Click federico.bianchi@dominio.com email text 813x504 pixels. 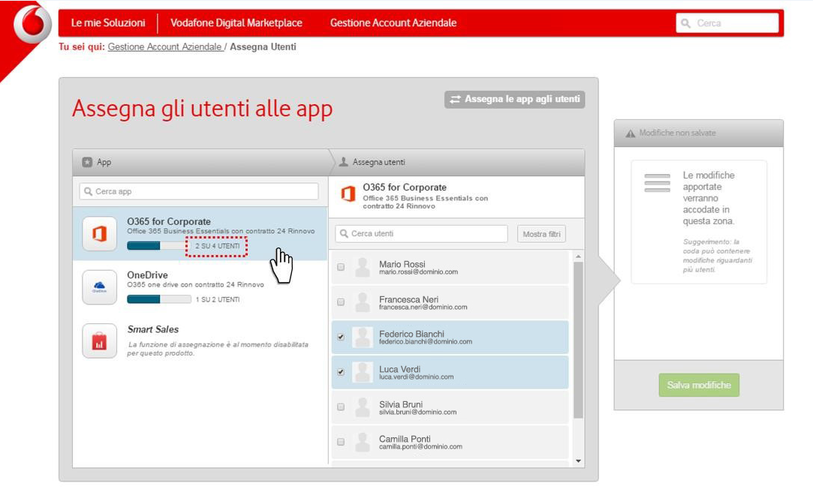click(x=426, y=342)
